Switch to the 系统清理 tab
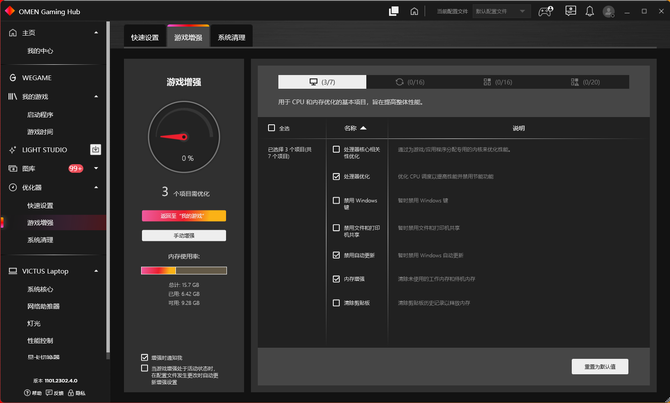This screenshot has width=670, height=403. coord(231,38)
